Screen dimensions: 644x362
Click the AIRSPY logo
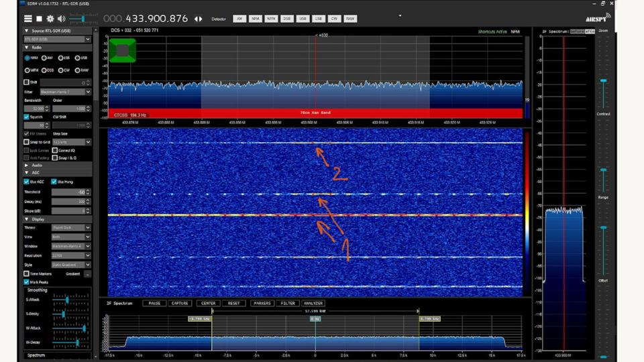coord(598,18)
